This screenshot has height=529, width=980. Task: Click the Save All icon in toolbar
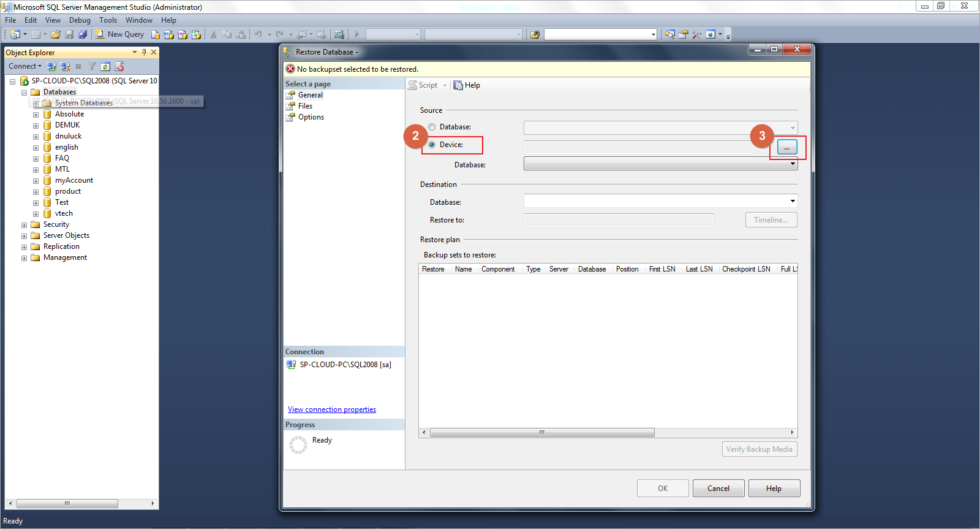click(x=83, y=34)
